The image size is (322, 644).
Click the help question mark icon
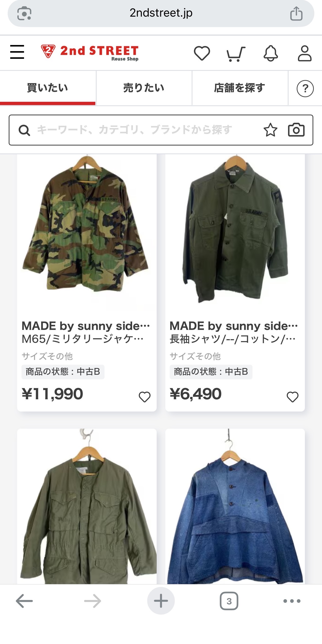(305, 88)
